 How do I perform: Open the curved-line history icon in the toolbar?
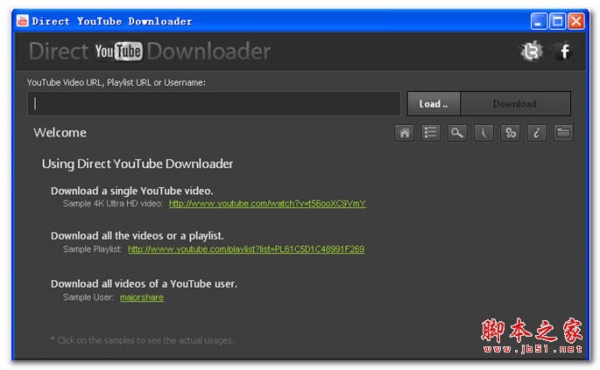pos(484,133)
